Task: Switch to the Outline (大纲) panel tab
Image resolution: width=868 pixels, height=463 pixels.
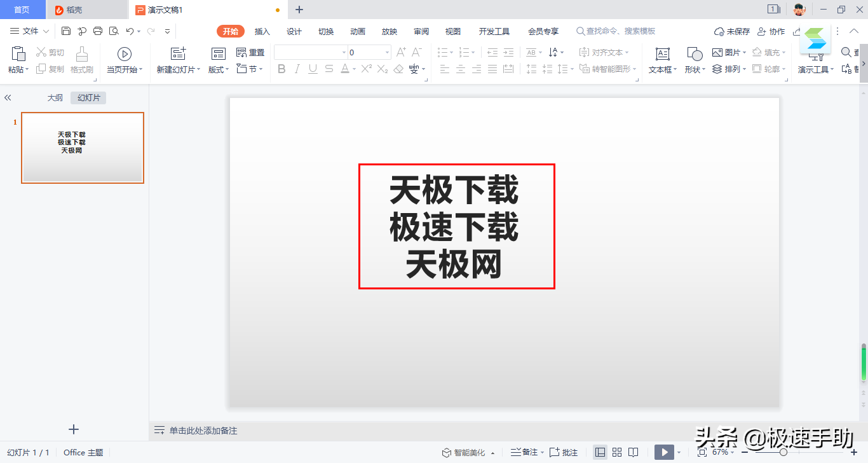Action: click(x=55, y=98)
